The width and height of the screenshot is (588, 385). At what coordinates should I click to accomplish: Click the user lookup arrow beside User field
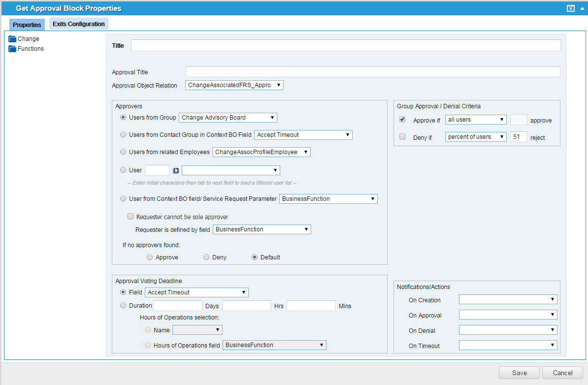176,170
